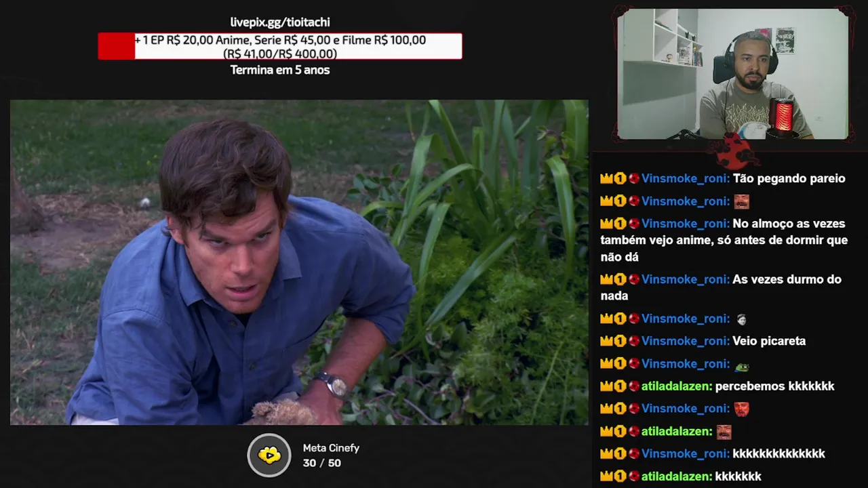Open the livepix.gg/tioitachi link
The width and height of the screenshot is (868, 488).
[280, 22]
